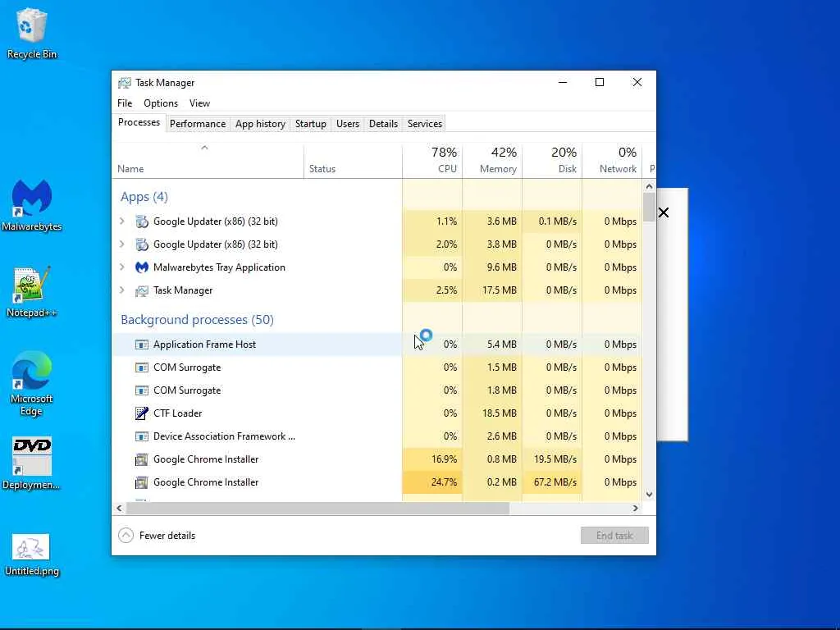Expand the Task Manager process entry
Viewport: 840px width, 630px height.
click(x=121, y=290)
